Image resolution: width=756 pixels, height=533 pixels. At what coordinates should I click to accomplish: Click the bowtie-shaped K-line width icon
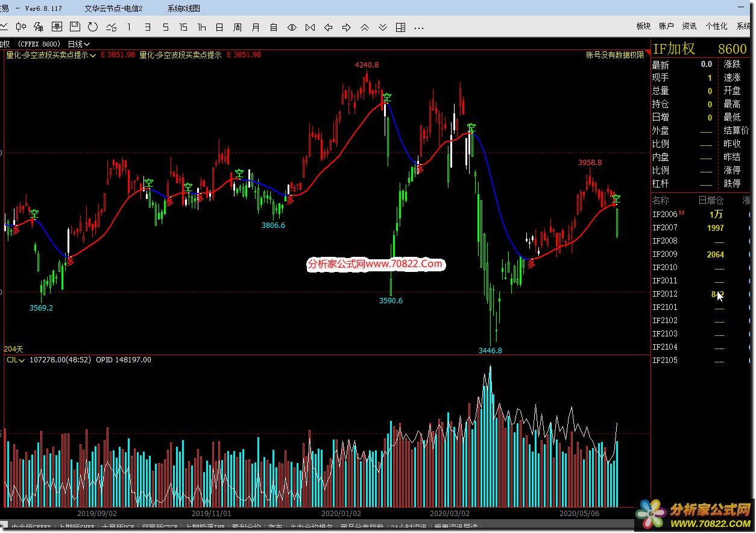[310, 27]
